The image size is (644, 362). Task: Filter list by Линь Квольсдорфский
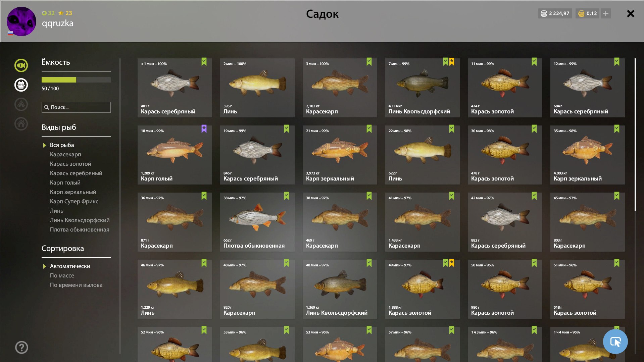pos(80,220)
